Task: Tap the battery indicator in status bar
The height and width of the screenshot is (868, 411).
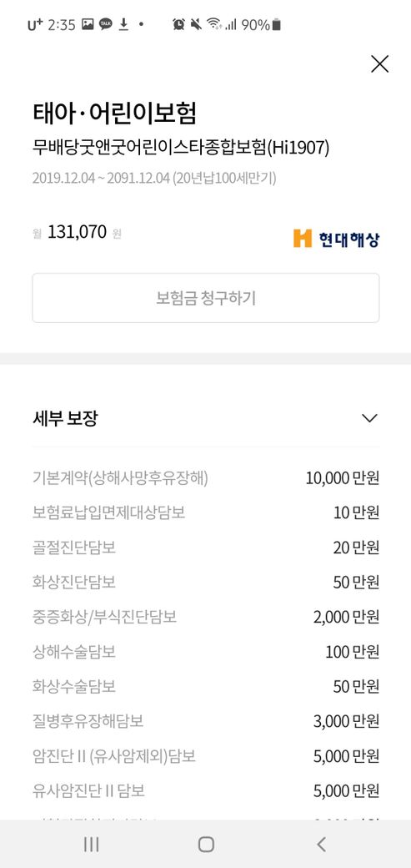Action: pos(277,24)
